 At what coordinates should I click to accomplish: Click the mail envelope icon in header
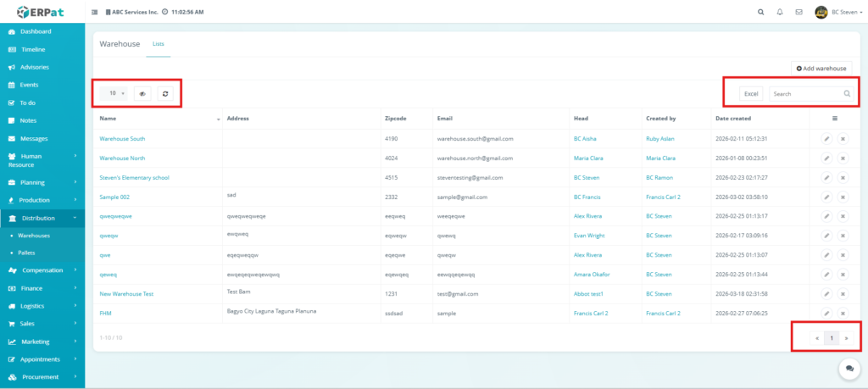(x=798, y=12)
